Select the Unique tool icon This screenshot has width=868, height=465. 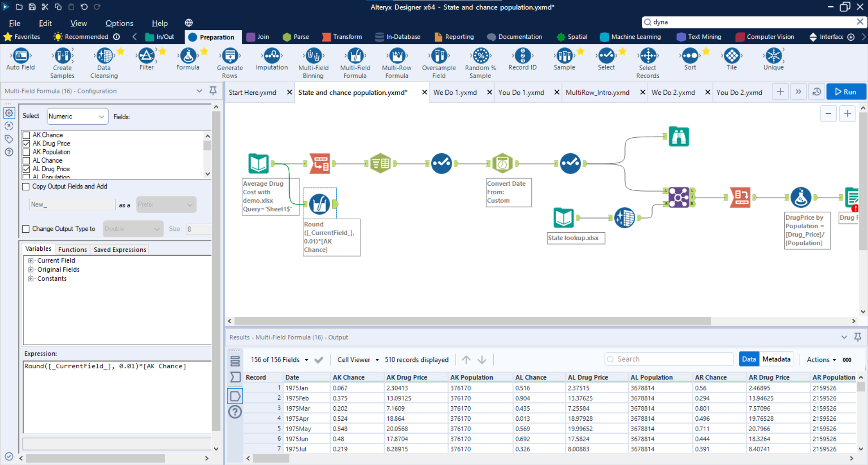click(x=773, y=56)
